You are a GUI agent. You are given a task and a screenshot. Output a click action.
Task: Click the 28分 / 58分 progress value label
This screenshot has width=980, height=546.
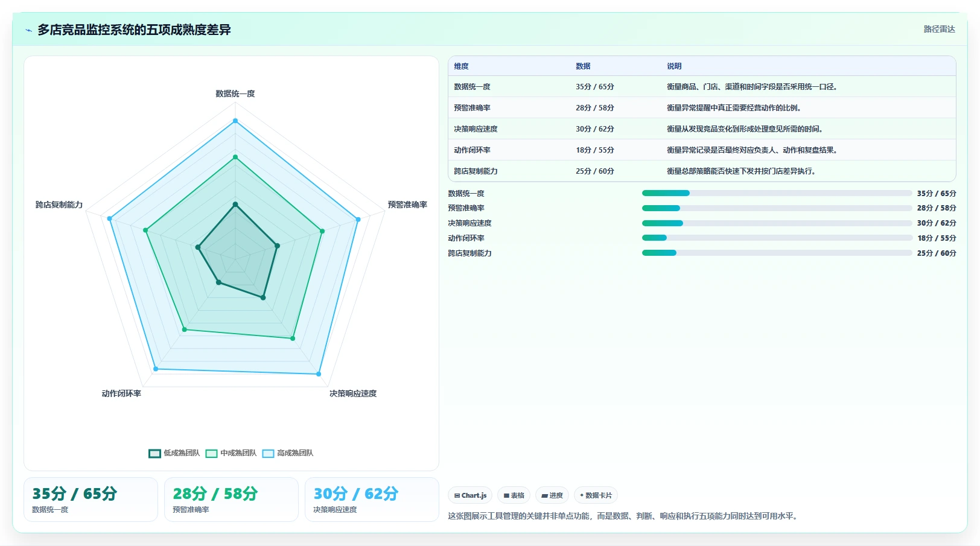(x=937, y=208)
